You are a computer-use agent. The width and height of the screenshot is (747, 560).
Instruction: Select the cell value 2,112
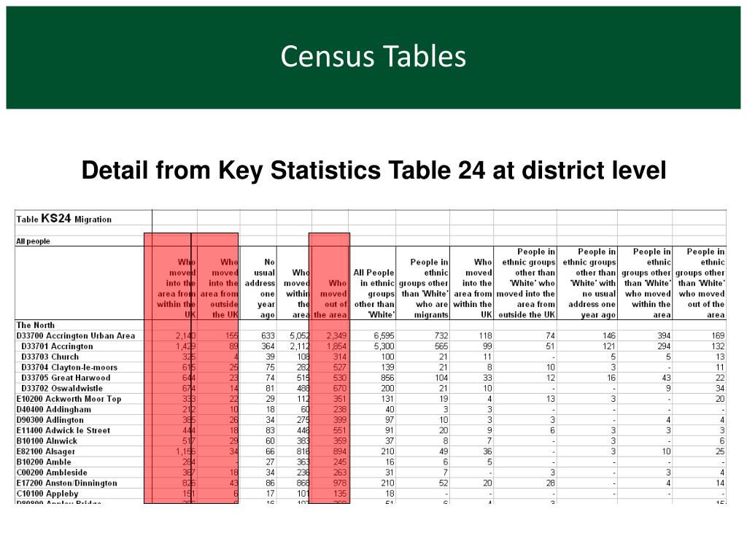coord(300,346)
